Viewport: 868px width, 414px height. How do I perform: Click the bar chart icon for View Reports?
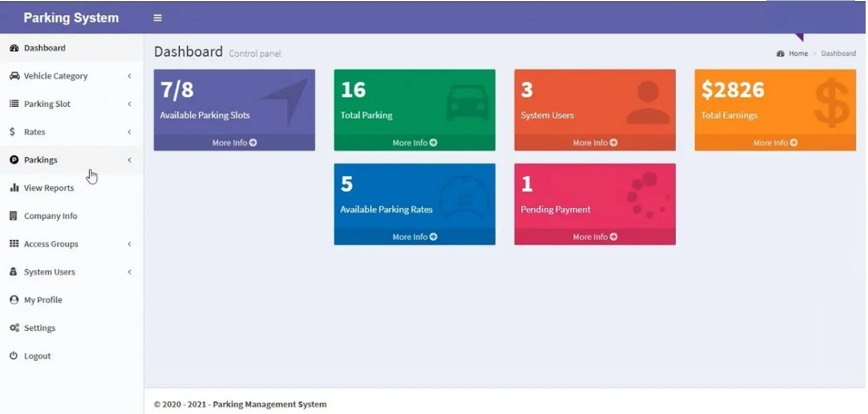pos(14,188)
